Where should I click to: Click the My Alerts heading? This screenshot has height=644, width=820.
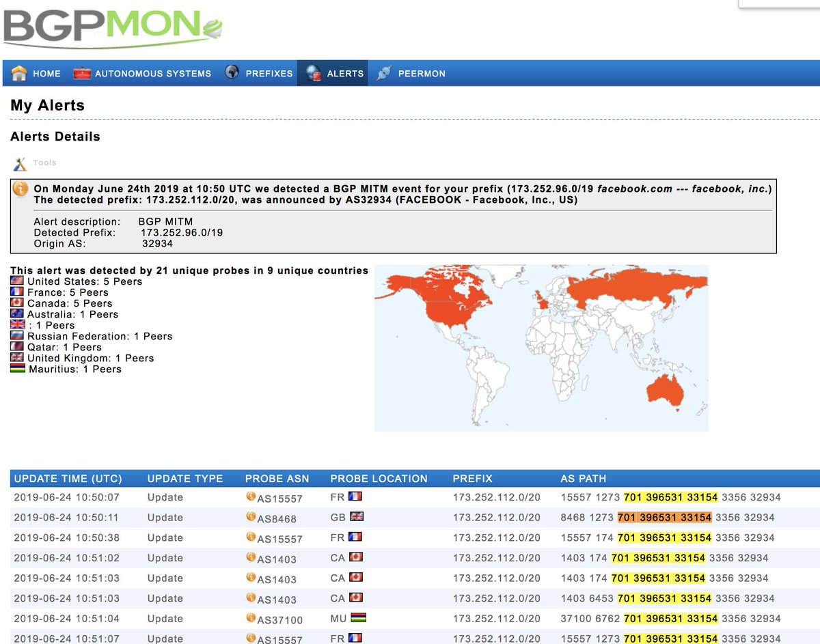(48, 105)
